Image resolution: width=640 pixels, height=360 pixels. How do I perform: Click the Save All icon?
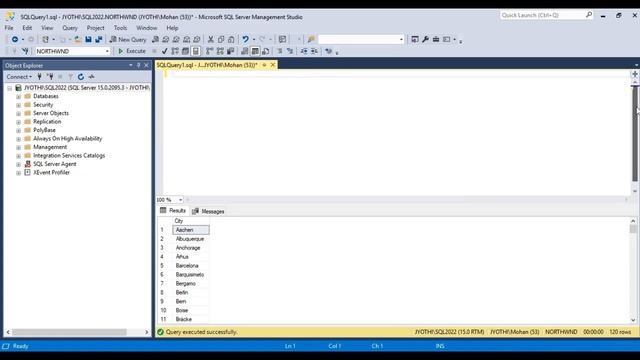coord(99,40)
